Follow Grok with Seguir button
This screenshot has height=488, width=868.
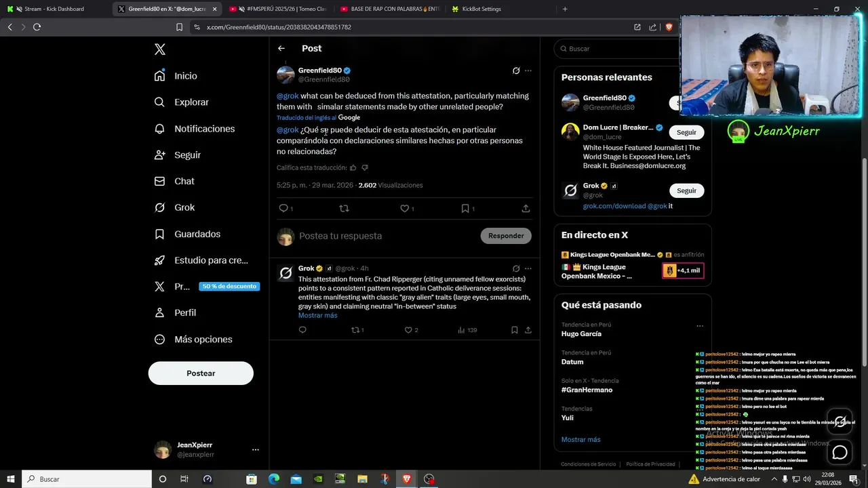coord(686,190)
